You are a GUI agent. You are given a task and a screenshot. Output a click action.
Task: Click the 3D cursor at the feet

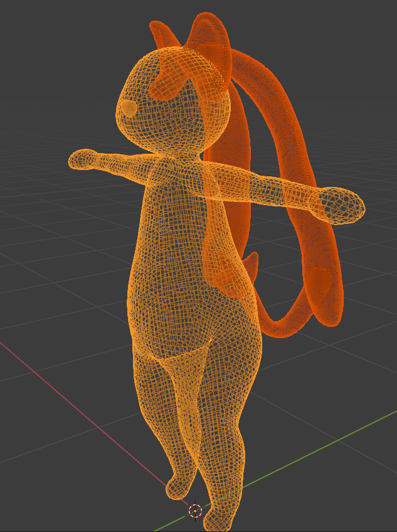[x=195, y=511]
